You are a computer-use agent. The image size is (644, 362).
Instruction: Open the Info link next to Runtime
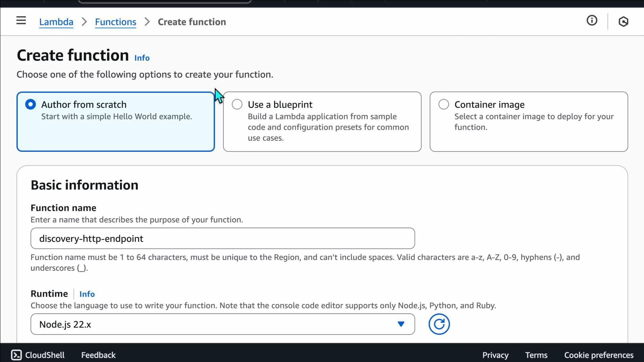pyautogui.click(x=87, y=294)
